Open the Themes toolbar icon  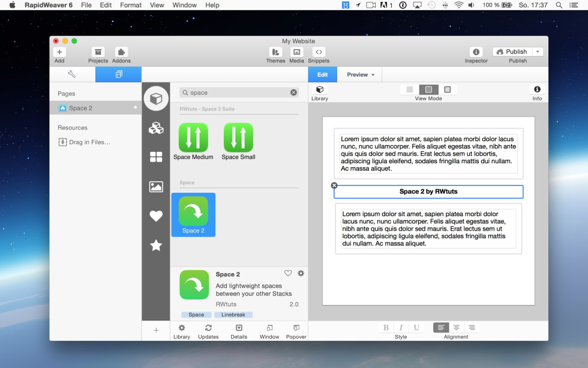(275, 52)
